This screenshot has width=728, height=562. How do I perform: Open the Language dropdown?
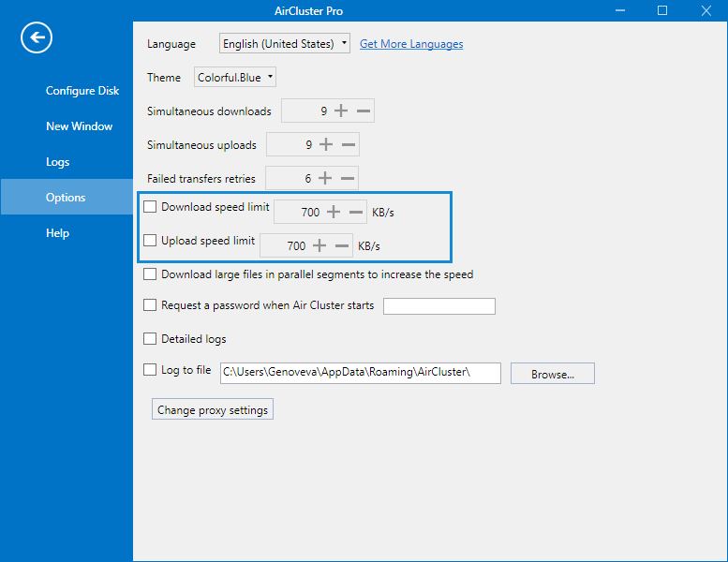tap(285, 44)
